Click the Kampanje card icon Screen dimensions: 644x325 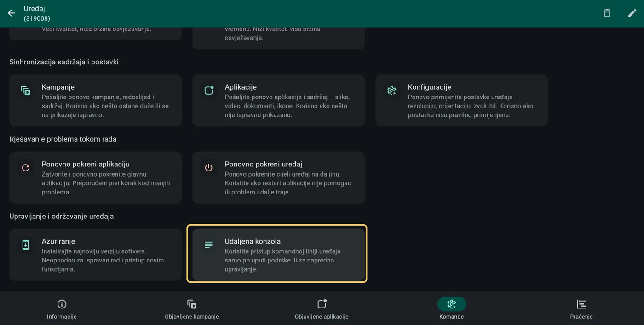(x=25, y=91)
